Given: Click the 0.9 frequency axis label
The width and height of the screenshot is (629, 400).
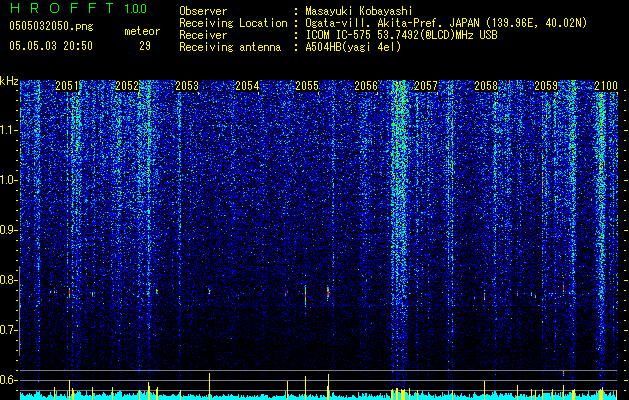Looking at the screenshot, I should (9, 230).
